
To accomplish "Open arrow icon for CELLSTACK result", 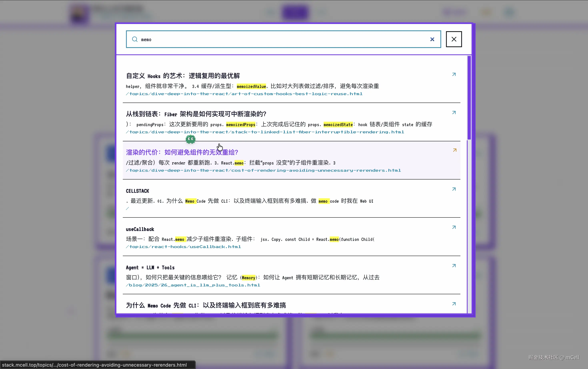I will pyautogui.click(x=454, y=189).
